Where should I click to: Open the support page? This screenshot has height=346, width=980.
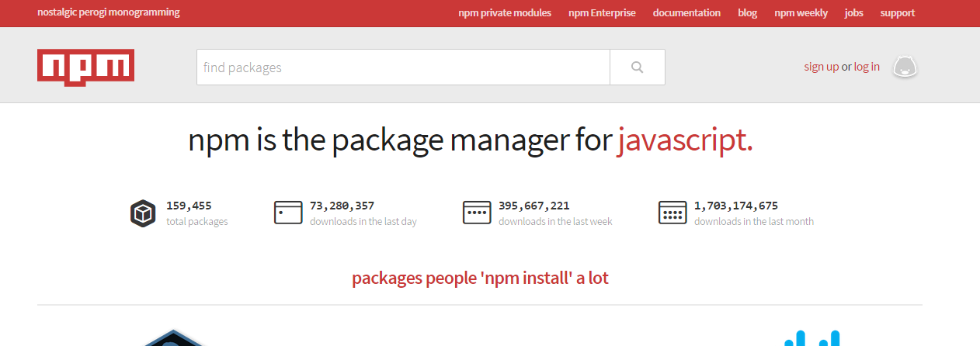point(898,13)
